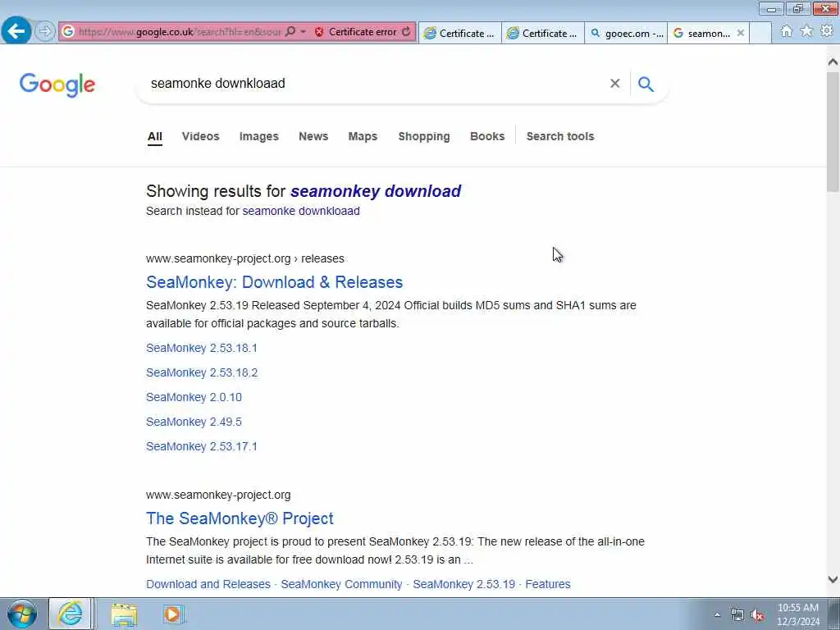Viewport: 840px width, 630px height.
Task: Select the Videos results tab
Action: tap(200, 136)
